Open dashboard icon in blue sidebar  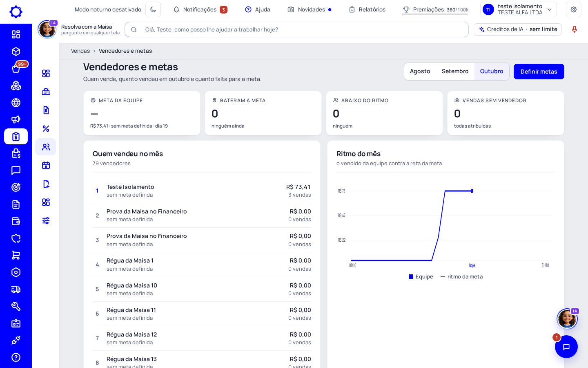click(x=16, y=34)
